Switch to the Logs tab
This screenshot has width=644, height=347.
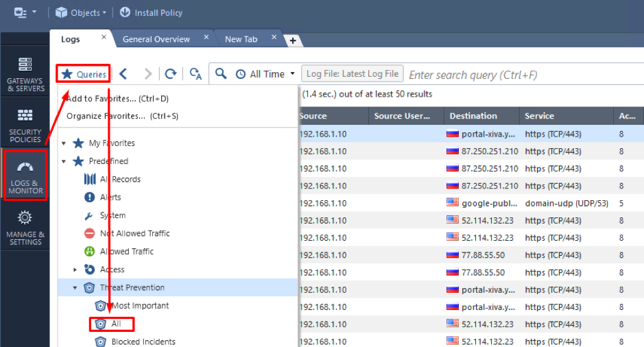pyautogui.click(x=71, y=39)
